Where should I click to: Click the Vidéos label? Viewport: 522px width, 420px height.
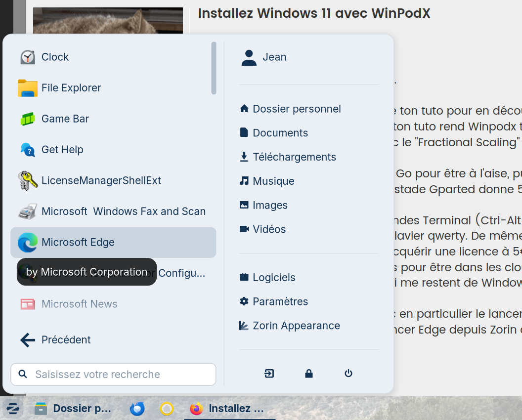(x=269, y=229)
